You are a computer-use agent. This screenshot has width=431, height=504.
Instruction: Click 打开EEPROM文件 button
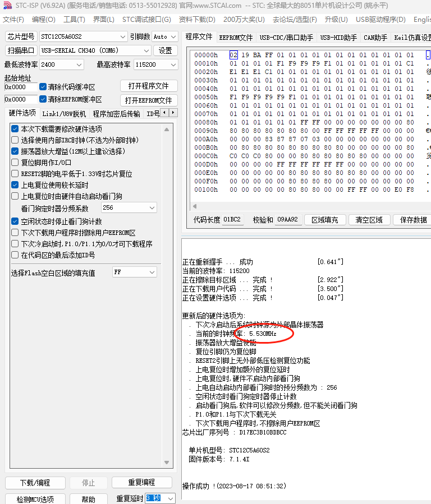point(149,100)
